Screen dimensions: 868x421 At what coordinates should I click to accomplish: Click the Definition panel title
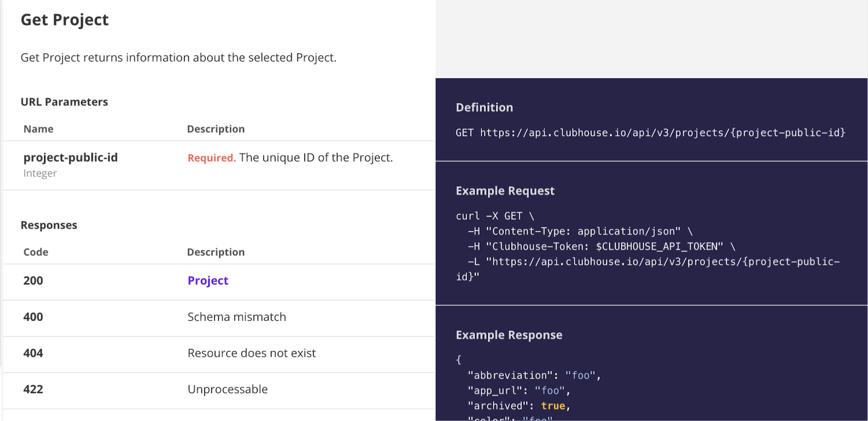point(484,107)
